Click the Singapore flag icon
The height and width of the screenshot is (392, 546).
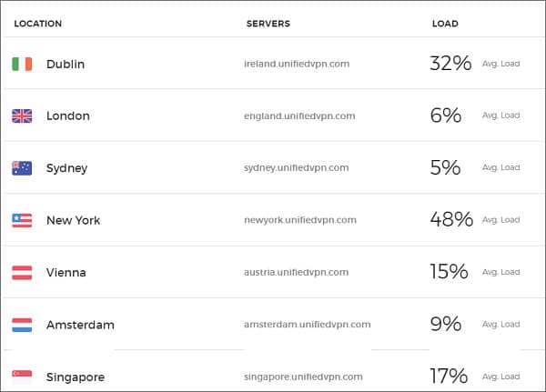[x=22, y=376]
